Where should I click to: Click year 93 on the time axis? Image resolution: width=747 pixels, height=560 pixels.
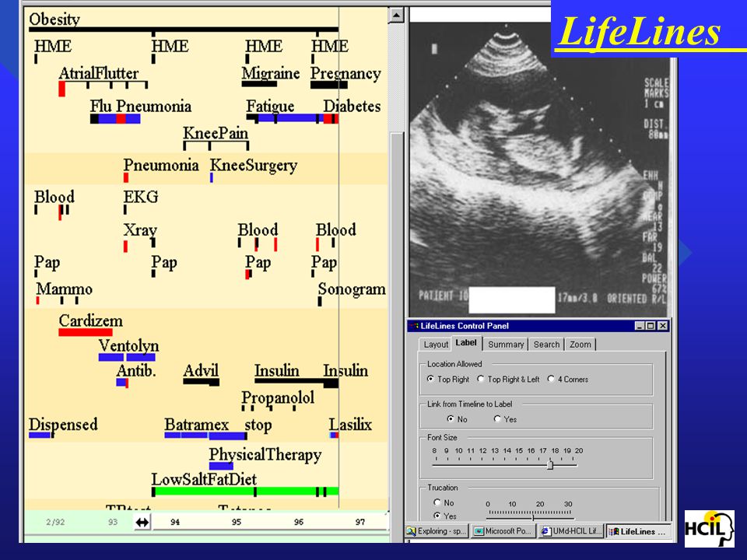[x=112, y=523]
